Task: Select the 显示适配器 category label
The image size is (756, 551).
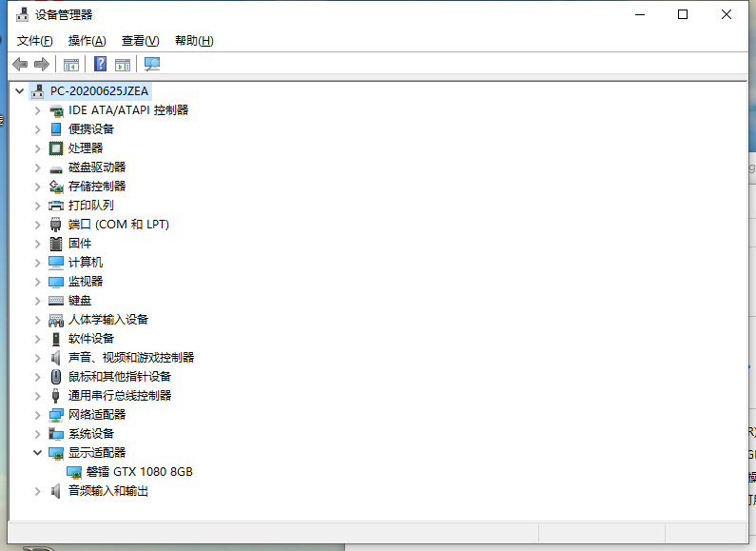Action: (x=97, y=453)
